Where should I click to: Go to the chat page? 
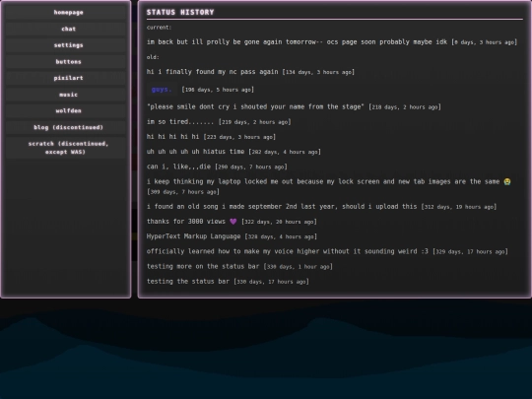[66, 29]
